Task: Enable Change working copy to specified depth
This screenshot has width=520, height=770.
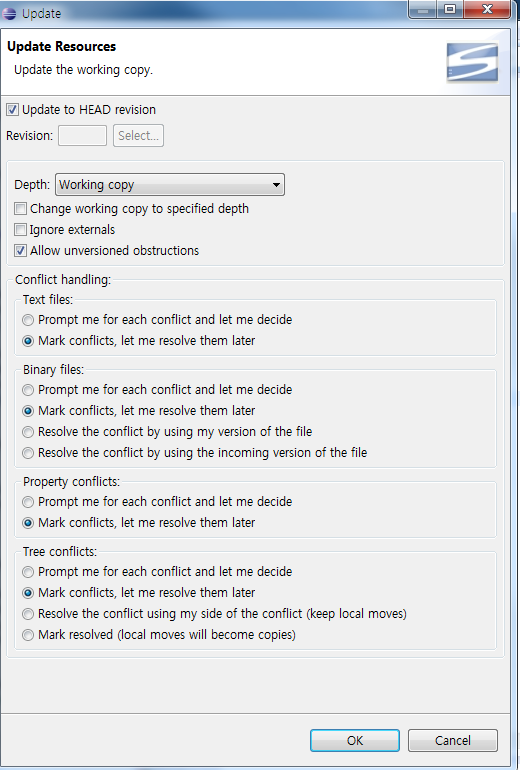Action: [x=20, y=209]
